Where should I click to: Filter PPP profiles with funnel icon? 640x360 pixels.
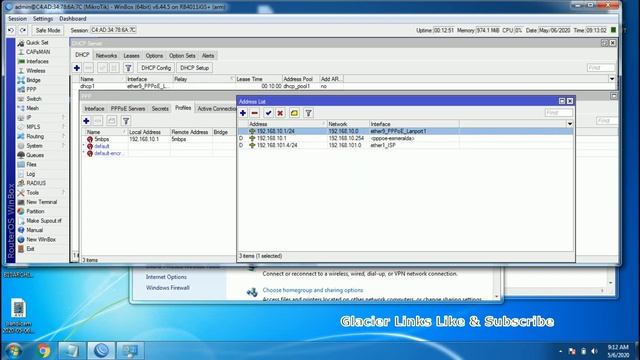point(126,121)
